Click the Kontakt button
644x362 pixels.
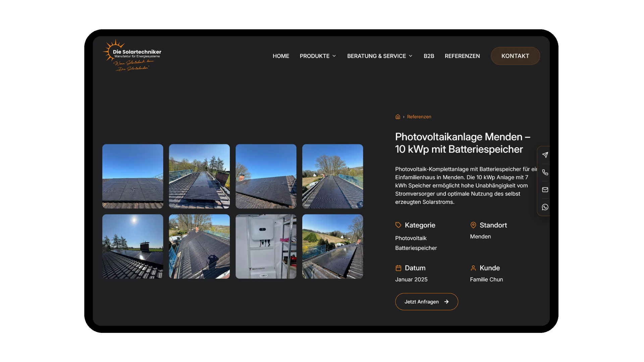point(515,56)
